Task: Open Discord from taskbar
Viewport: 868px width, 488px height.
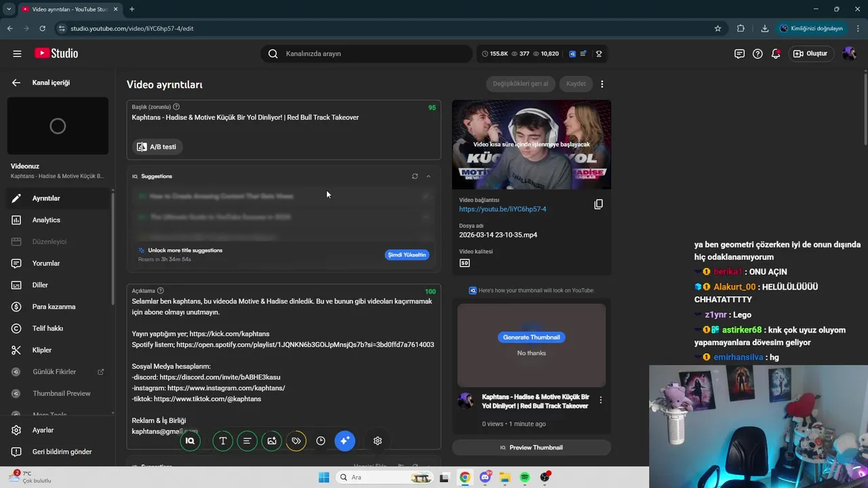Action: 486,477
